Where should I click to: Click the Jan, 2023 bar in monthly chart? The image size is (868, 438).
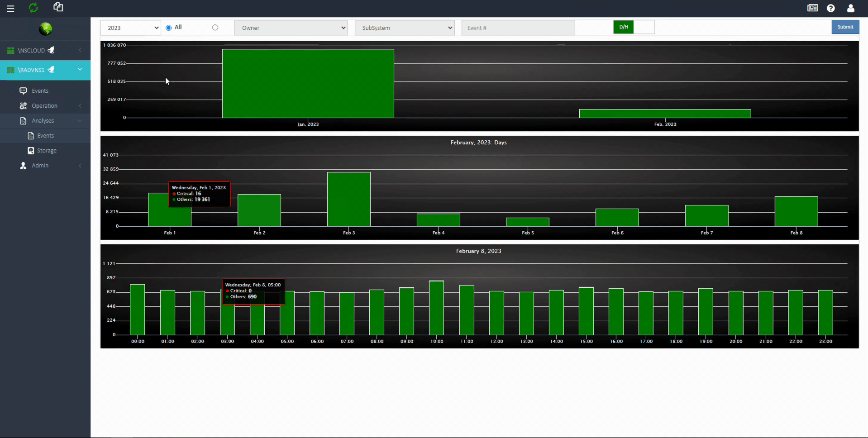coord(308,84)
